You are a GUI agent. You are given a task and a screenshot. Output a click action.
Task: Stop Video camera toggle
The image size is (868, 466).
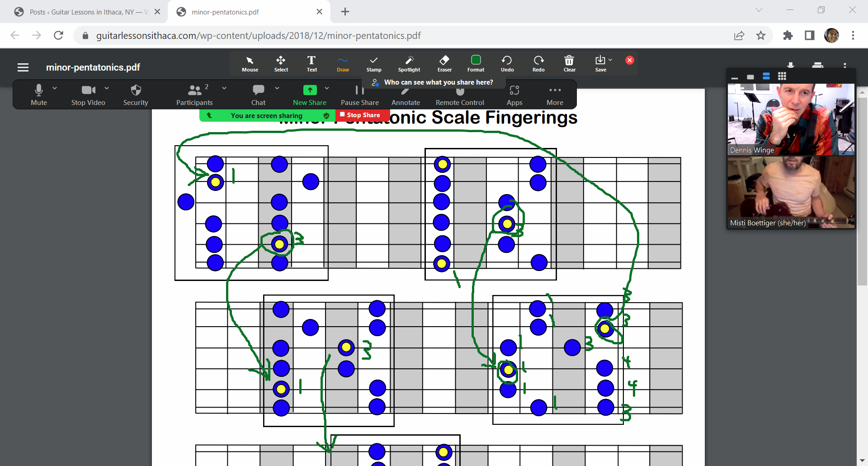88,95
